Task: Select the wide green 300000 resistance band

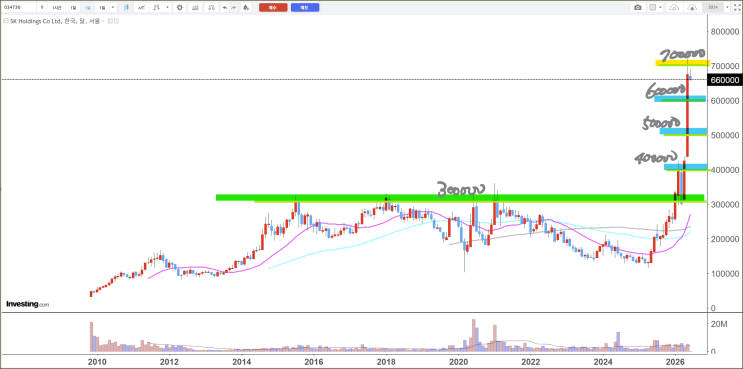Action: [x=460, y=198]
